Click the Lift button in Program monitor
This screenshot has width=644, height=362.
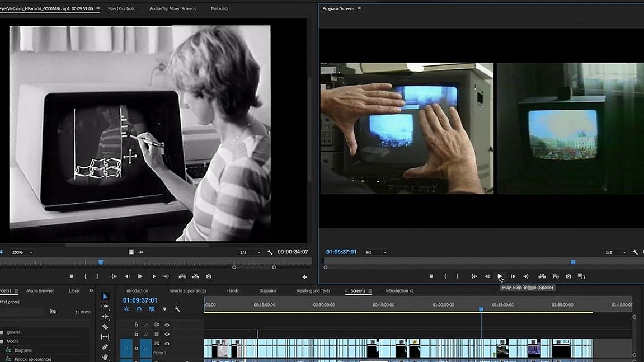[x=542, y=276]
